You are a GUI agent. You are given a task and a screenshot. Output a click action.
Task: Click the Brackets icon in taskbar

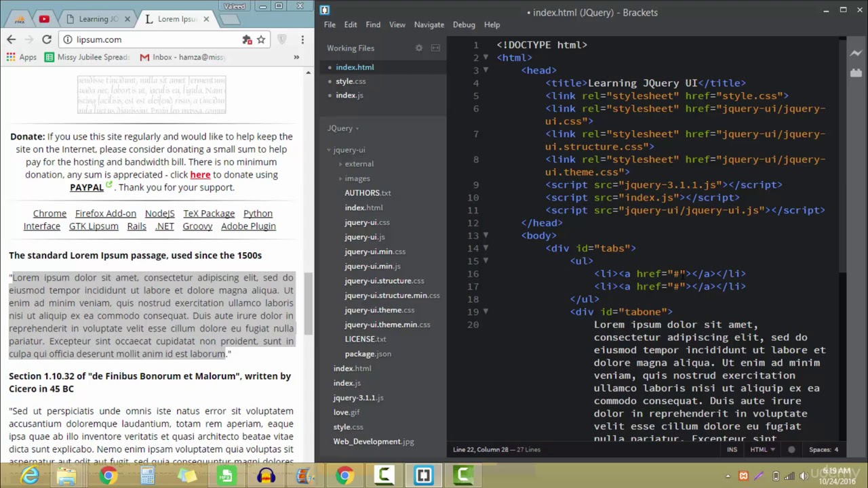[423, 476]
